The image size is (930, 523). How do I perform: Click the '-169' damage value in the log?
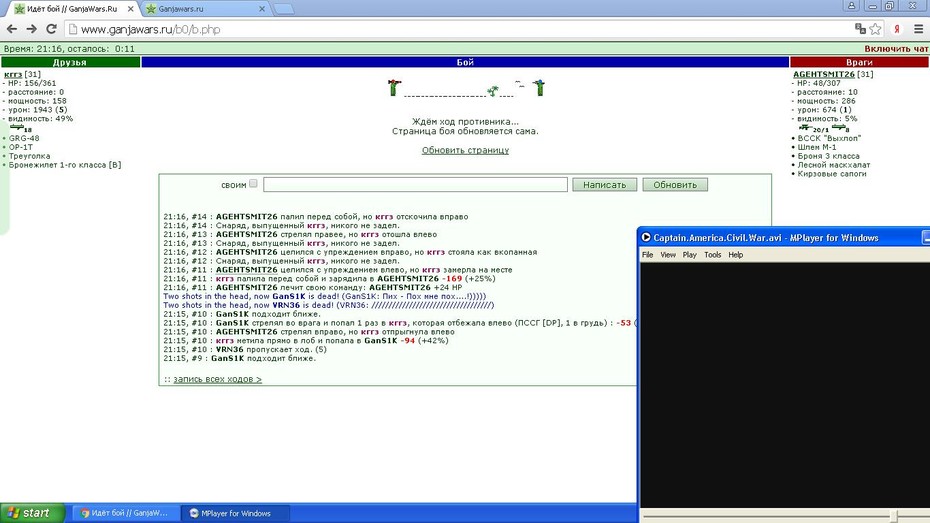(x=453, y=278)
